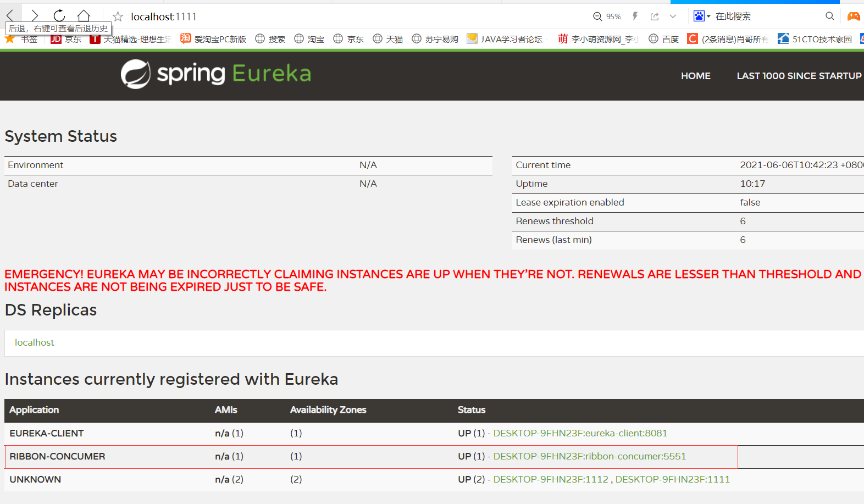
Task: Click the Renews (last min) label
Action: [x=554, y=240]
